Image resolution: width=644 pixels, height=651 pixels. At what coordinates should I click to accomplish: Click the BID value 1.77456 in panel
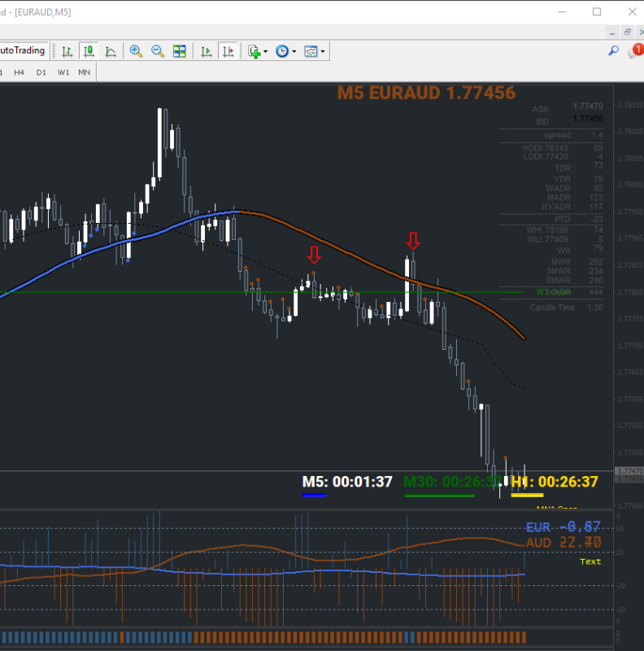click(588, 119)
